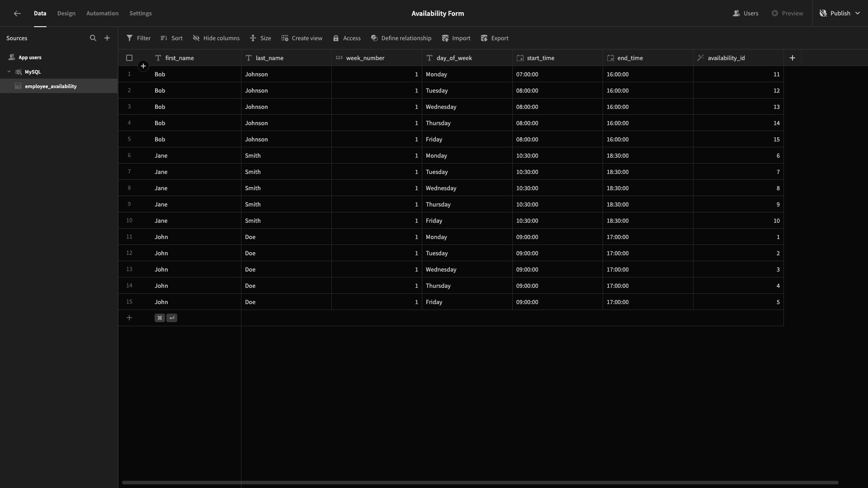Viewport: 868px width, 488px height.
Task: Export table data
Action: (x=495, y=38)
